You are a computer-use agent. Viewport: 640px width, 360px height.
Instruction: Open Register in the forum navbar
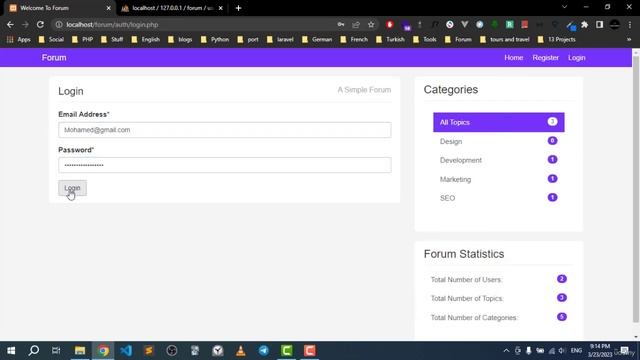545,58
